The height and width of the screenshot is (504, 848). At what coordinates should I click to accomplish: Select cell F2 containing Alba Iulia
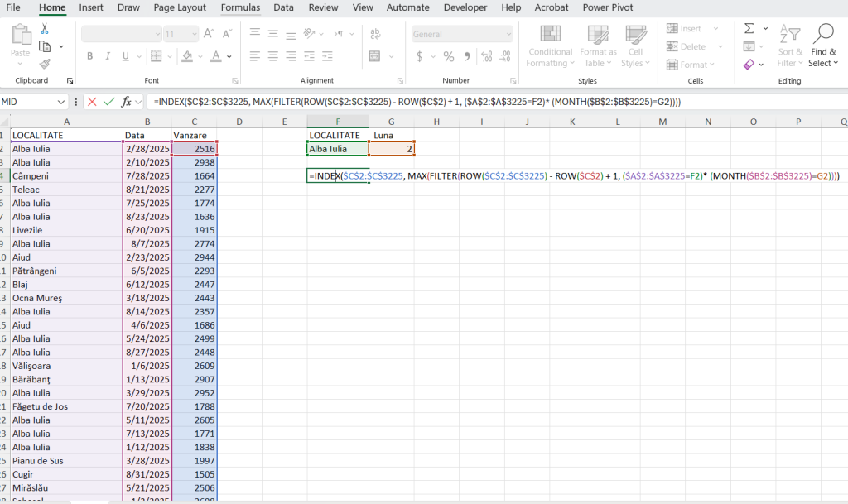(x=338, y=149)
